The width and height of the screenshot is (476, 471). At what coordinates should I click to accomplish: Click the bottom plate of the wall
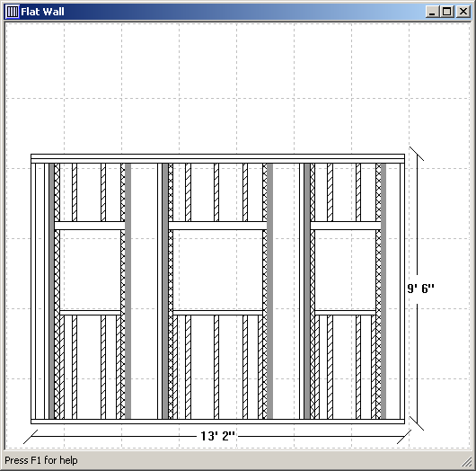[217, 422]
